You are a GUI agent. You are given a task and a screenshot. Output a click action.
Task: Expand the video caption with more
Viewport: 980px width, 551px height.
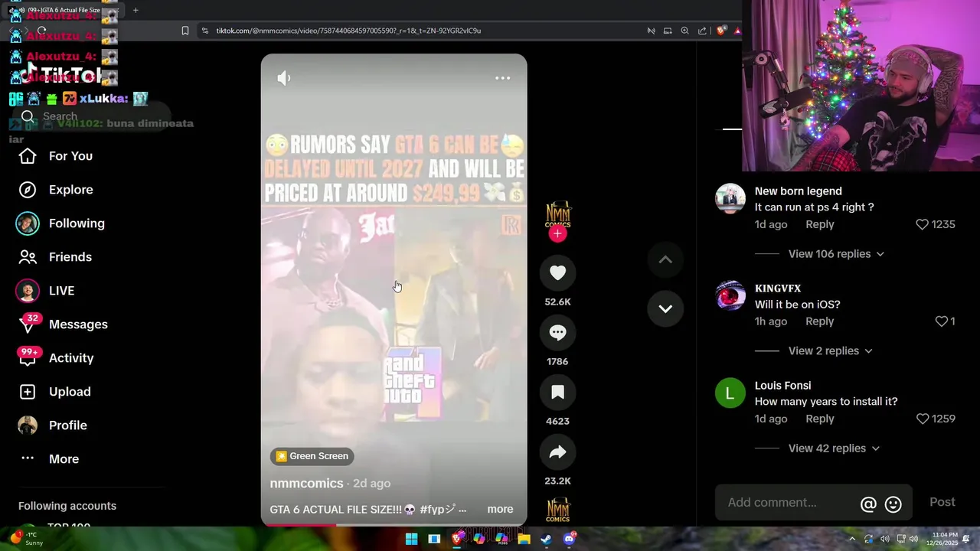[x=500, y=510]
